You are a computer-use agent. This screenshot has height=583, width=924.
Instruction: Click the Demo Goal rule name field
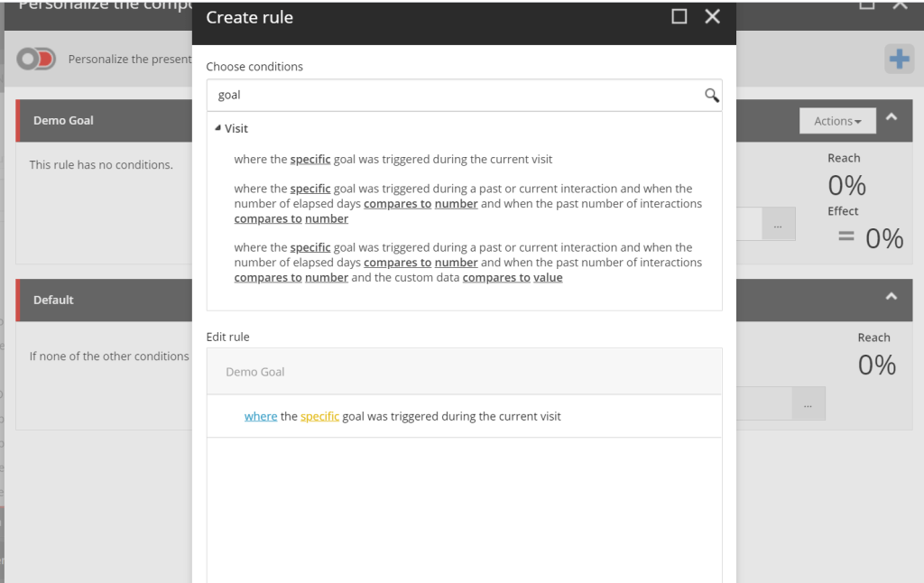pyautogui.click(x=464, y=372)
